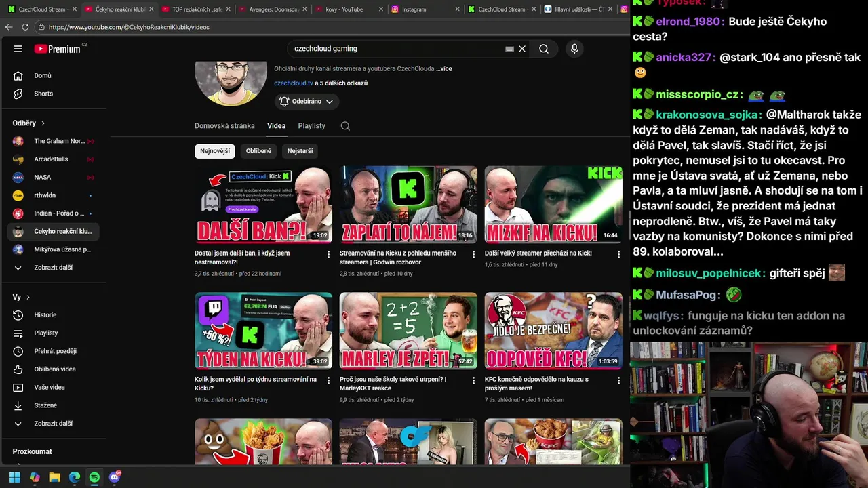
Task: Expand channel description with ...více
Action: tap(444, 68)
